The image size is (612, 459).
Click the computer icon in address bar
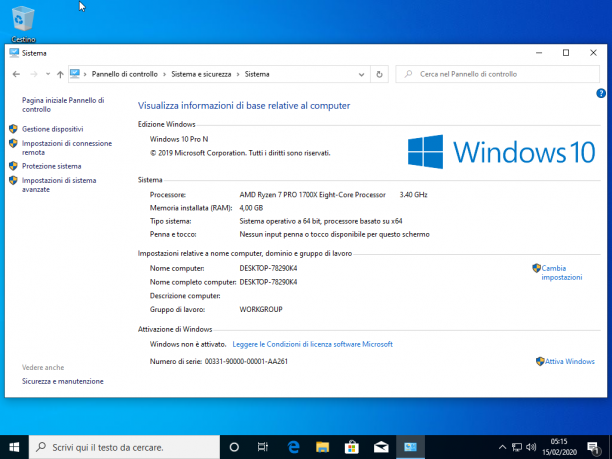tap(75, 74)
